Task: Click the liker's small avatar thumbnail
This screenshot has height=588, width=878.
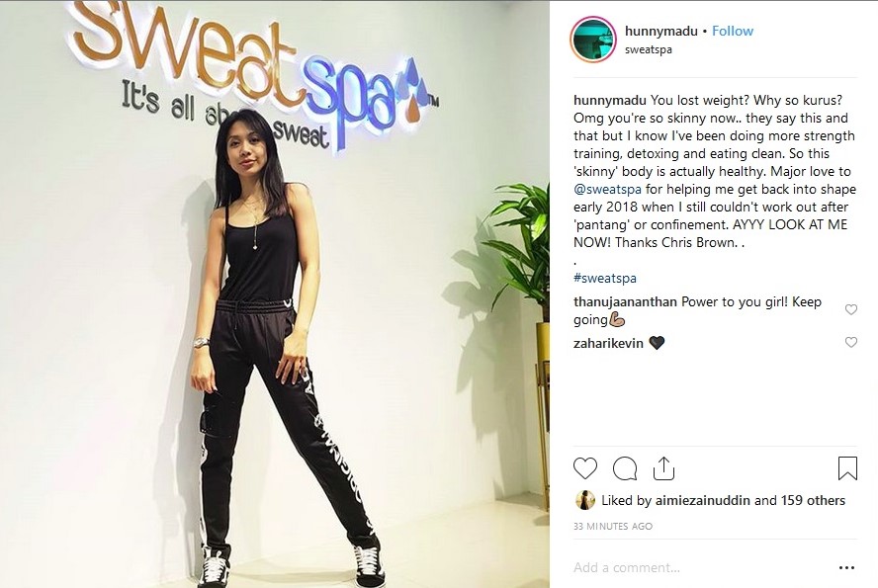Action: [x=585, y=500]
